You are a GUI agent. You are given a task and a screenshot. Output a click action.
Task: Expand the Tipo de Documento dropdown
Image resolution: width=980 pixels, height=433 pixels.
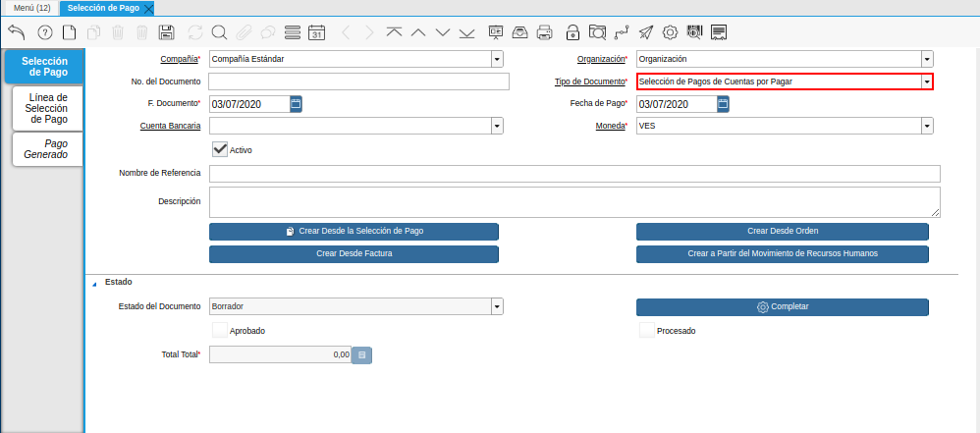(x=927, y=81)
